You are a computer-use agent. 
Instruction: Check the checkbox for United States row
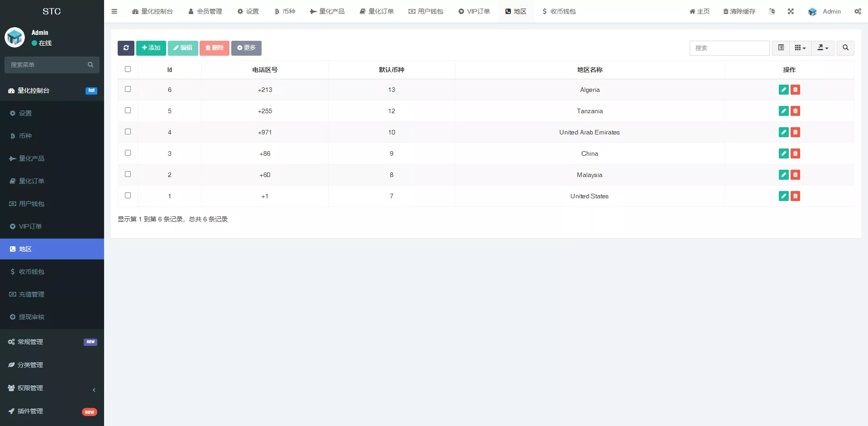[128, 195]
